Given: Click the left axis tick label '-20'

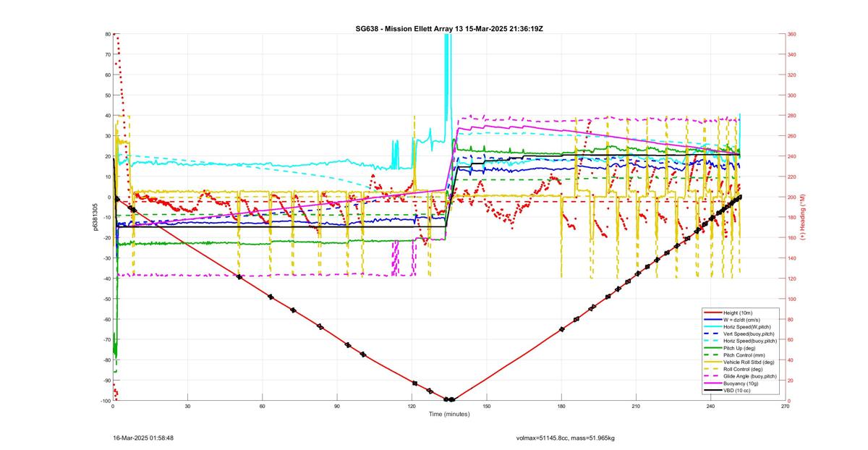Looking at the screenshot, I should point(106,238).
